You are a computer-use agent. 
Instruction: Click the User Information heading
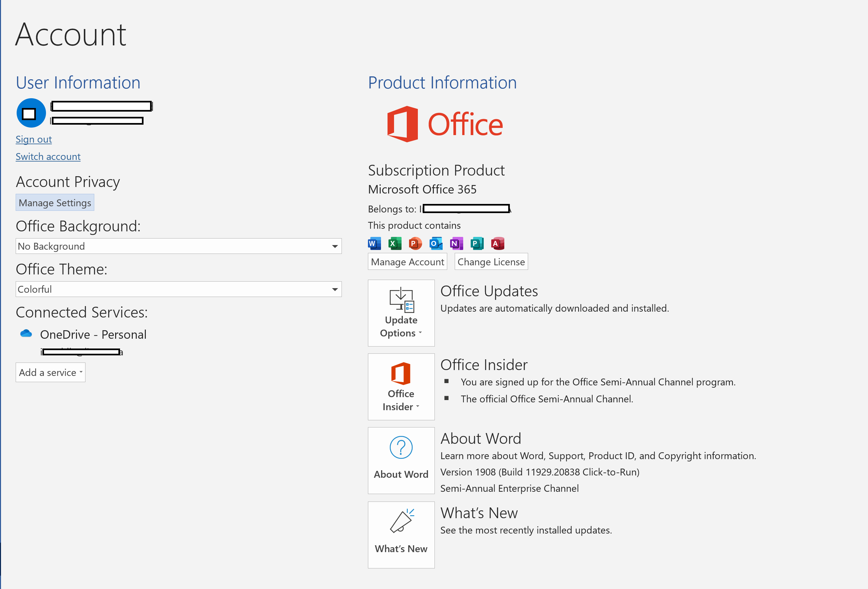point(78,83)
